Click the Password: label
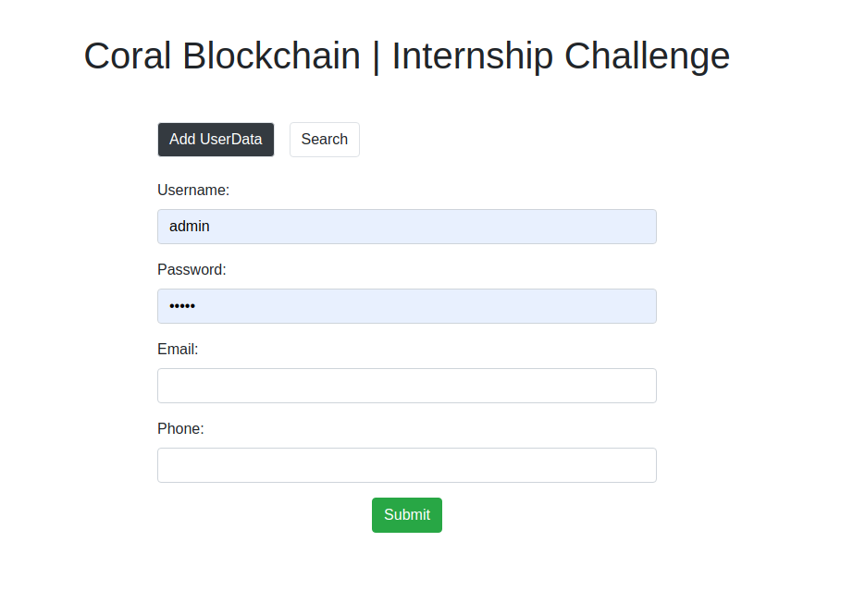This screenshot has width=853, height=616. tap(192, 270)
